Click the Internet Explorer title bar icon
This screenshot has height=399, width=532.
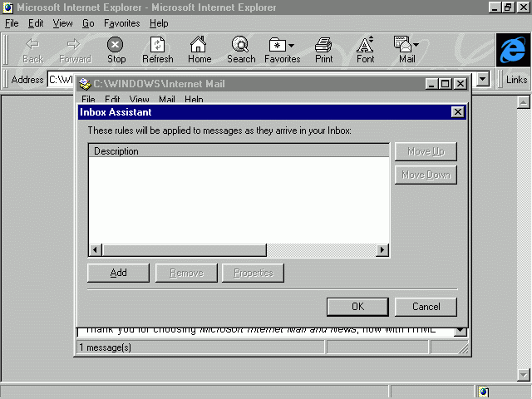(7, 7)
